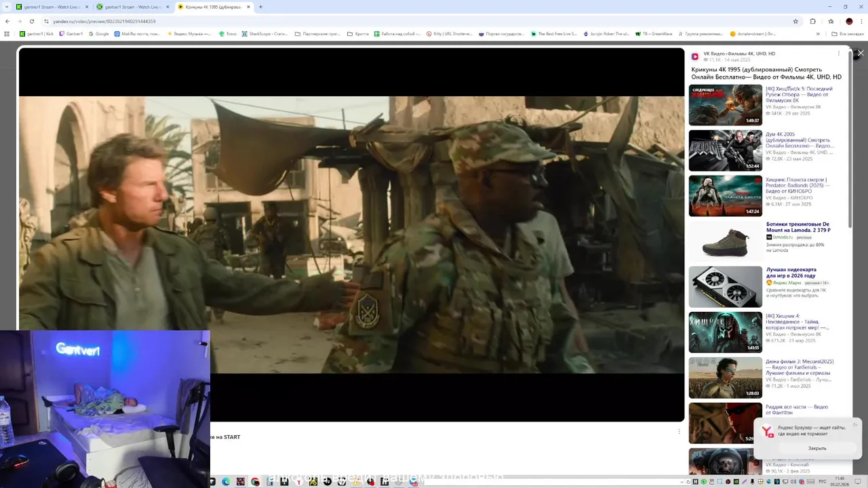Switch to the second gantver1 Stream tab
This screenshot has height=488, width=868.
(x=132, y=7)
